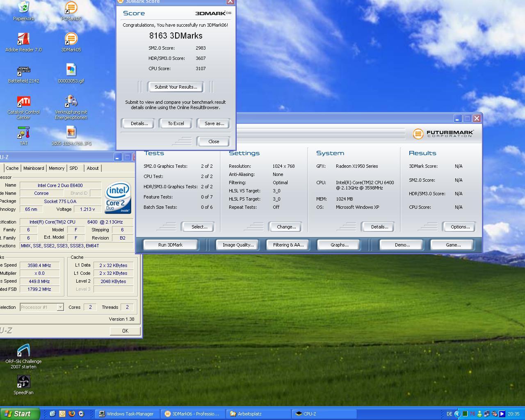The image size is (525, 420).
Task: Close the 3DMark Score dialog with Close
Action: (214, 142)
